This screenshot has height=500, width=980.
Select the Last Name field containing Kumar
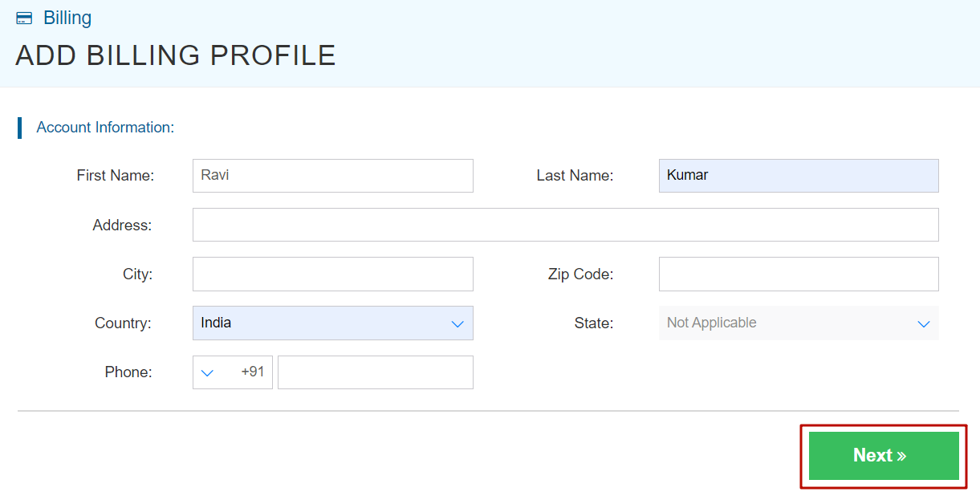click(x=798, y=175)
